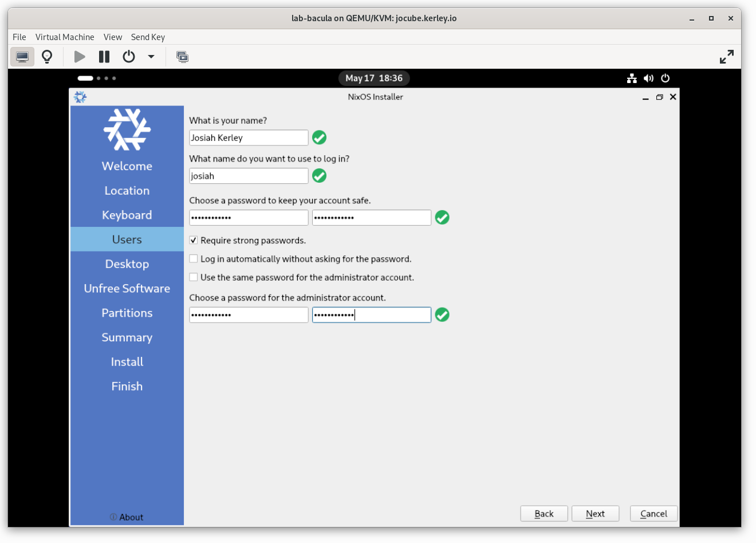This screenshot has height=543, width=756.
Task: Enable automatic login without password
Action: pyautogui.click(x=194, y=259)
